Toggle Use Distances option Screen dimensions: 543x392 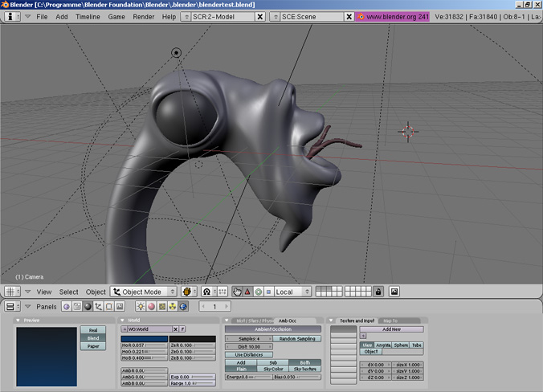pos(249,354)
